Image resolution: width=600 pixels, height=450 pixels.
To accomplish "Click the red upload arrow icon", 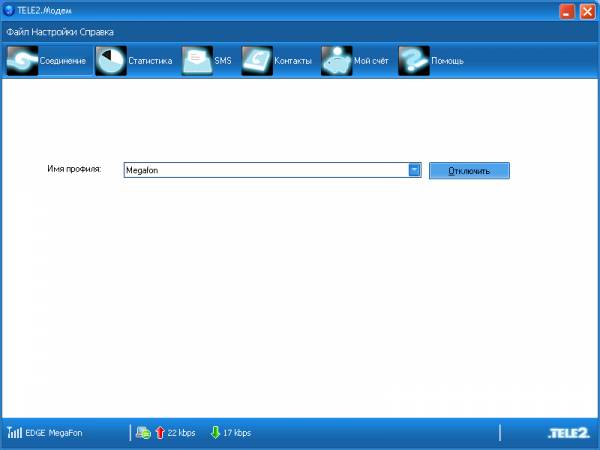I will point(160,433).
